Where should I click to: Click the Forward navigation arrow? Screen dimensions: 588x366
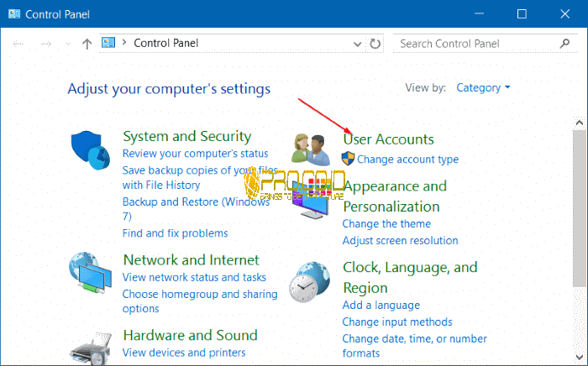46,44
